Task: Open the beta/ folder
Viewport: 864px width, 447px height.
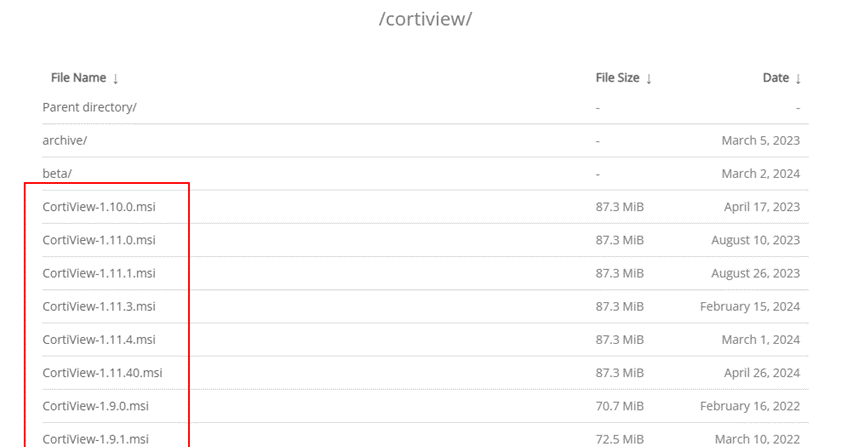Action: [57, 174]
